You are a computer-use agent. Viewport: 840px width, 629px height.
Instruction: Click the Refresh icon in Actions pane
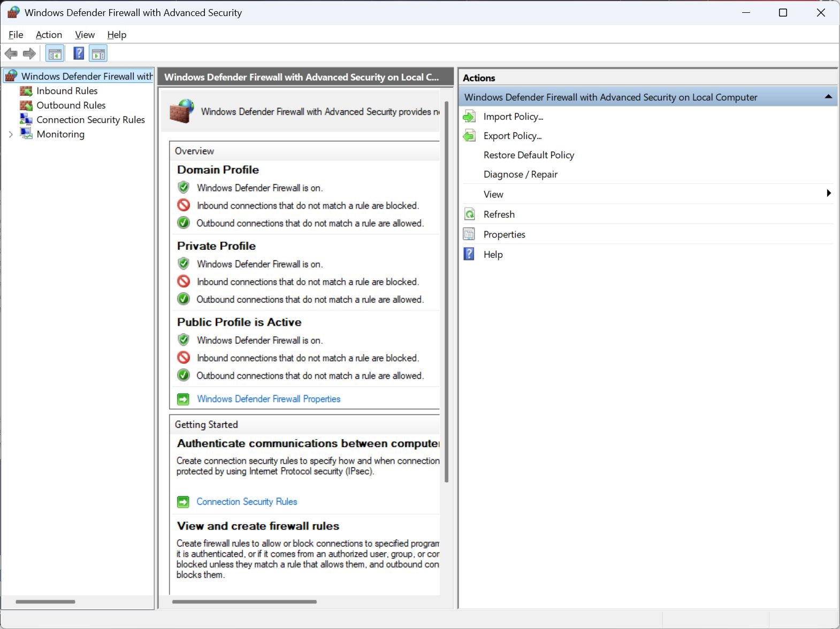[x=469, y=214]
